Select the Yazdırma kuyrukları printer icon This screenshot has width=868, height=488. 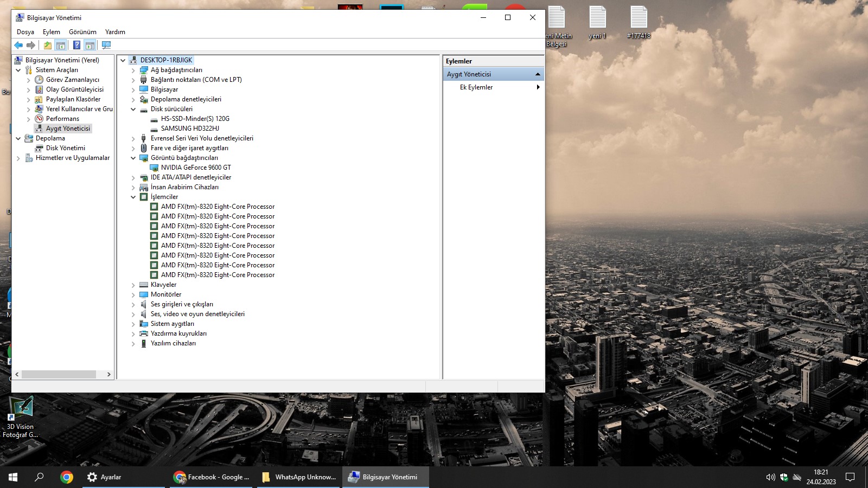pyautogui.click(x=144, y=333)
